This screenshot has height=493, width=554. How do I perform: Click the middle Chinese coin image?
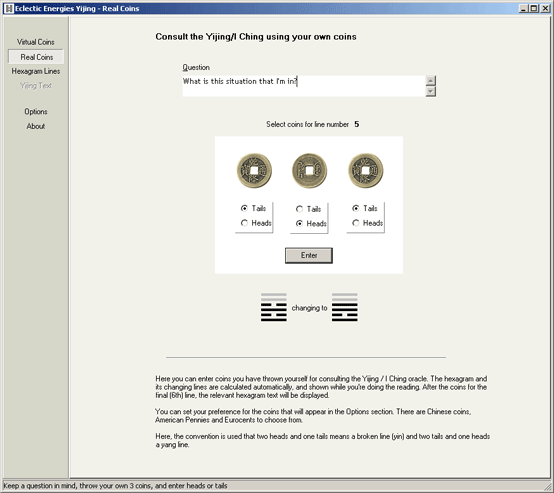pos(309,171)
